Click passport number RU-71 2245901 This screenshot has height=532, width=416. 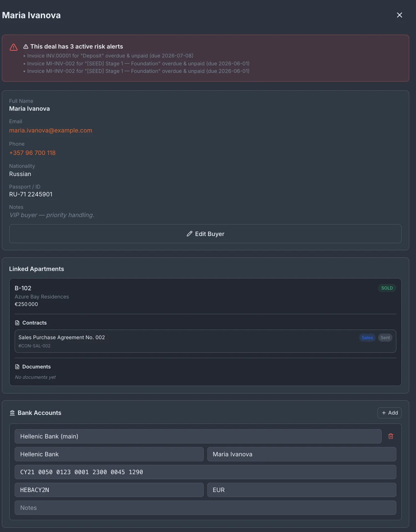(31, 194)
